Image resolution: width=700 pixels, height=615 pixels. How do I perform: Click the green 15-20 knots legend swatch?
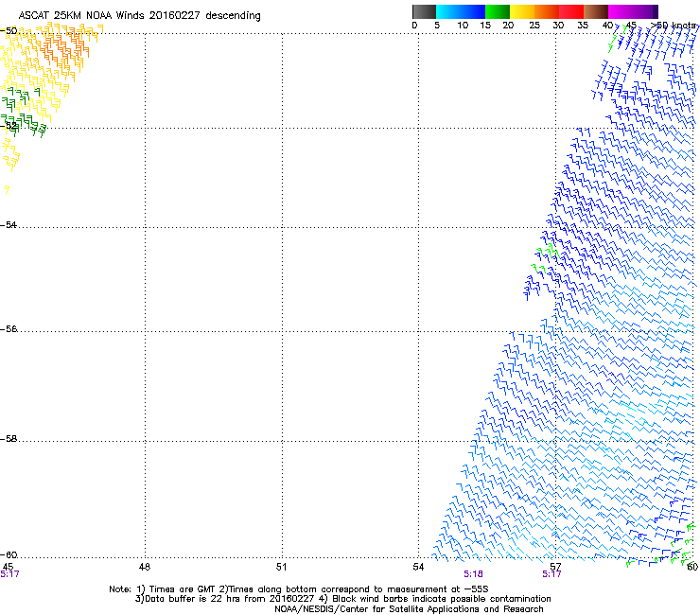pyautogui.click(x=498, y=11)
